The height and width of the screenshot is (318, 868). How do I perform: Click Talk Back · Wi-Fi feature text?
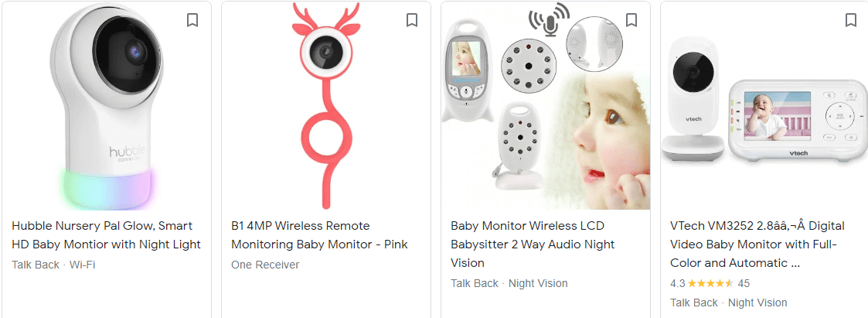tap(53, 265)
